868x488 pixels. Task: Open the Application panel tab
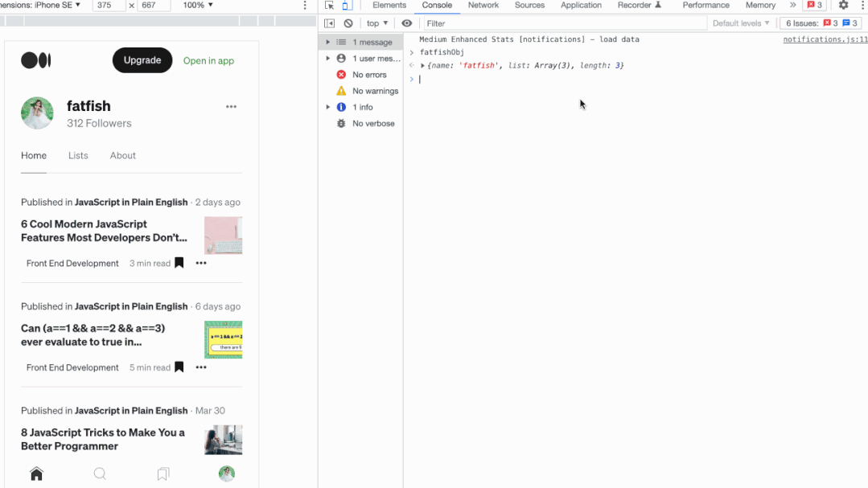(x=581, y=5)
